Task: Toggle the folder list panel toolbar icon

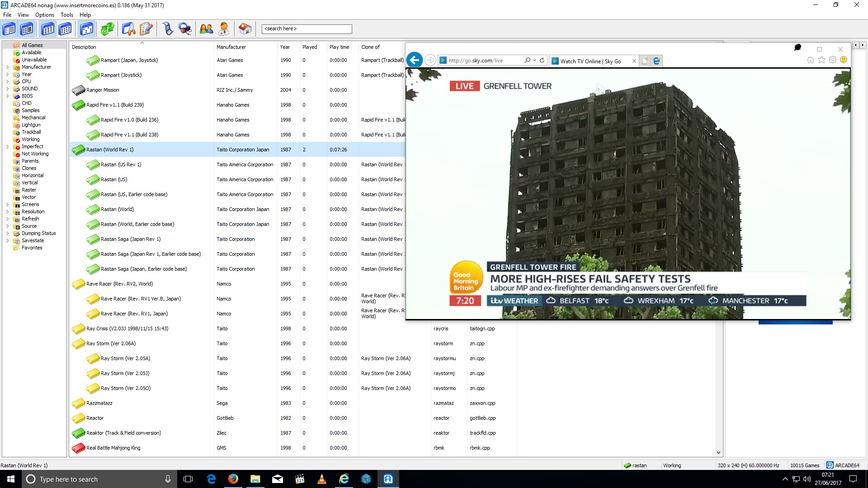Action: pyautogui.click(x=9, y=29)
